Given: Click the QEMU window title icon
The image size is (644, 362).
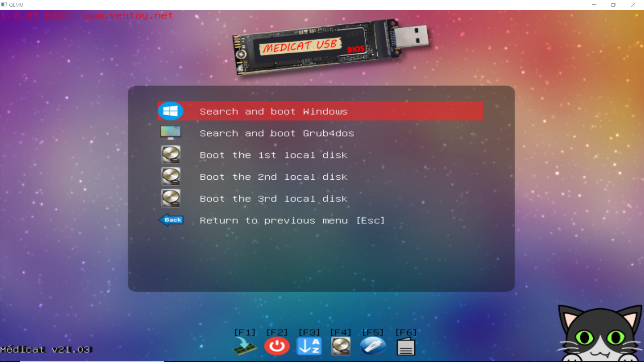Looking at the screenshot, I should pyautogui.click(x=4, y=5).
